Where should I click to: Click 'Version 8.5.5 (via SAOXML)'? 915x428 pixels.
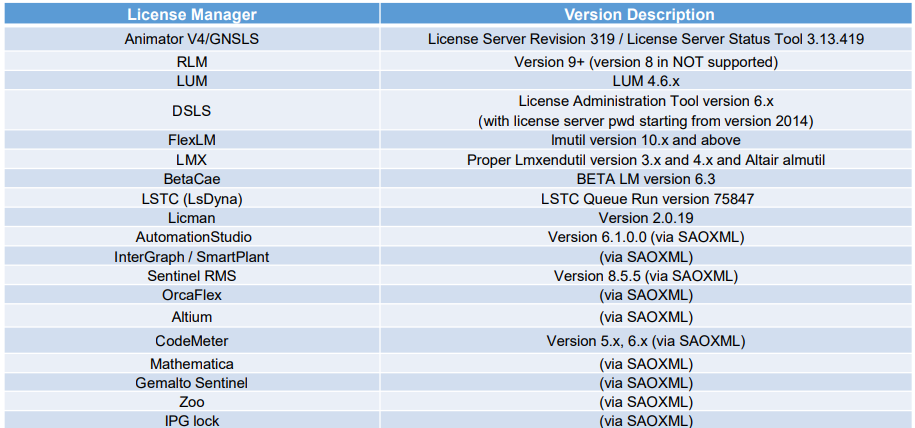click(647, 276)
